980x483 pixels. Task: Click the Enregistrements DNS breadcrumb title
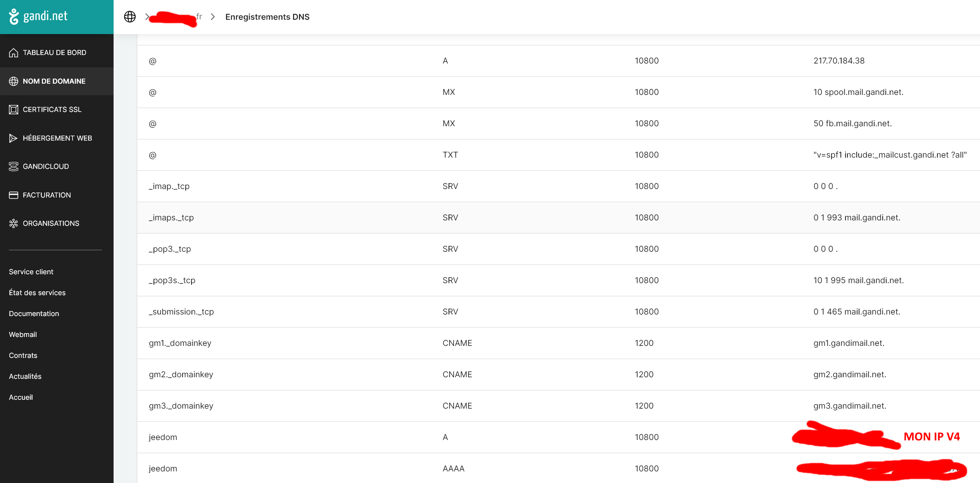(x=267, y=17)
